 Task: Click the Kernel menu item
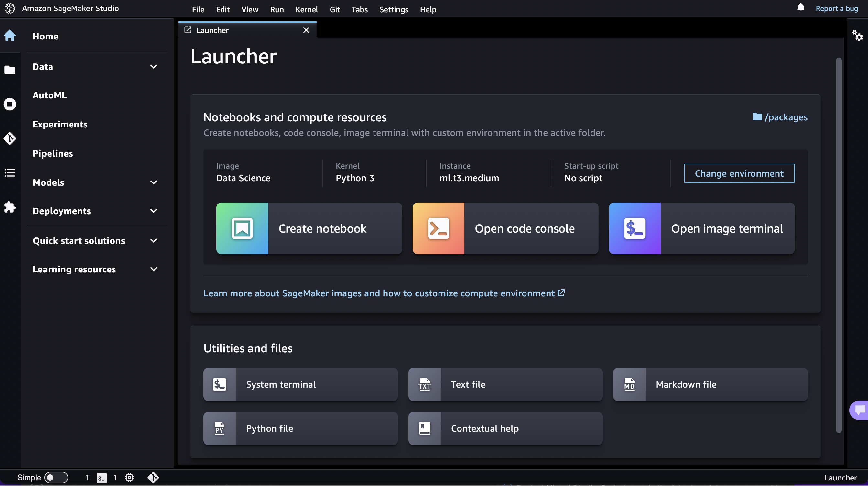[307, 8]
